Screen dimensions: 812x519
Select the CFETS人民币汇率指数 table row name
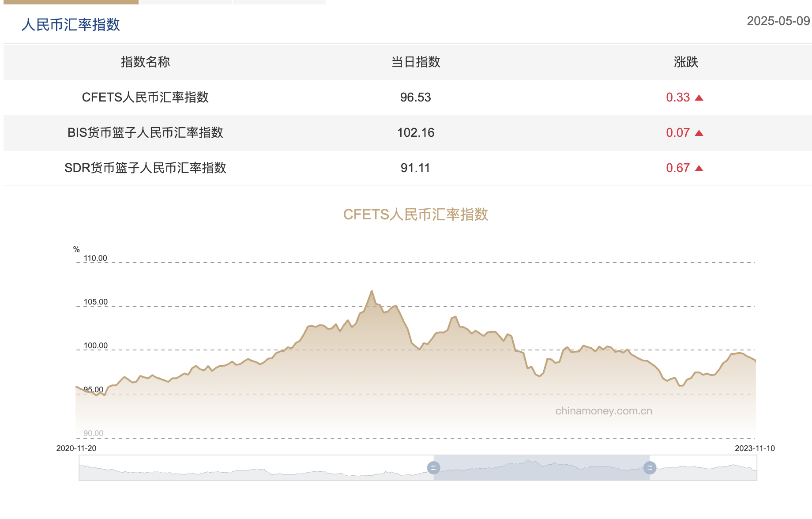pos(145,98)
